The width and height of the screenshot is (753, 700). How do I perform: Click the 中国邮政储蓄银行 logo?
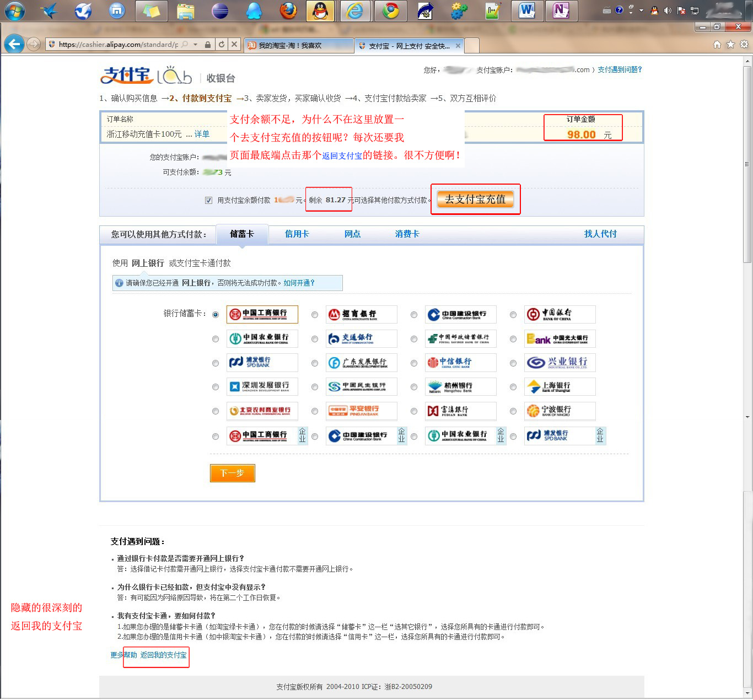tap(461, 338)
